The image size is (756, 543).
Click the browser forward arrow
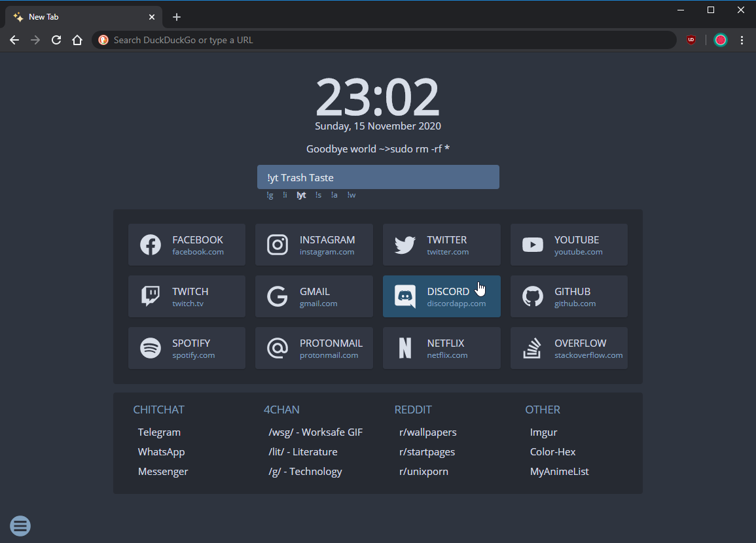coord(35,40)
